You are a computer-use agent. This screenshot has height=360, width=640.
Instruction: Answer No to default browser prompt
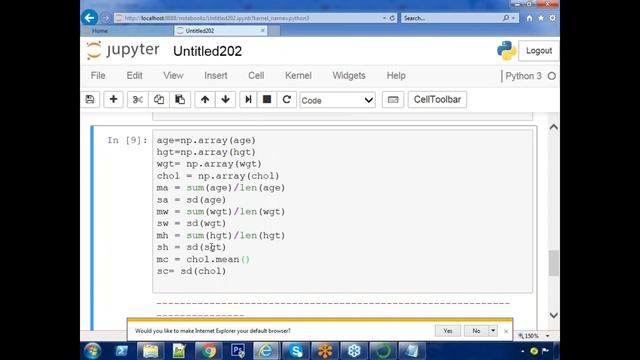tap(476, 331)
